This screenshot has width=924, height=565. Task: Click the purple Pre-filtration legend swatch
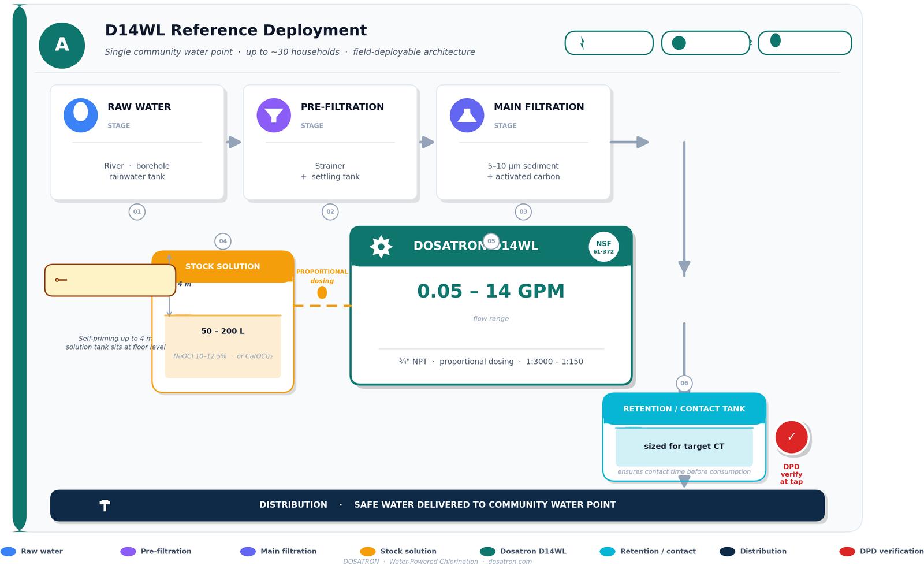128,552
